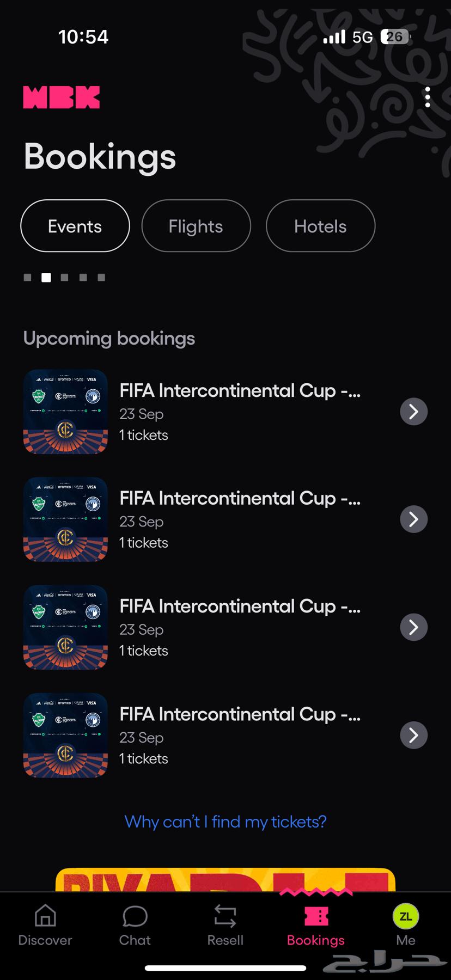This screenshot has height=980, width=451.
Task: Open the Chat bubble icon
Action: pyautogui.click(x=135, y=916)
